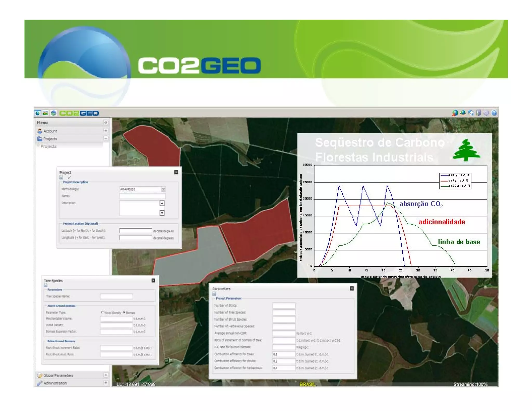Click the Number of Strata input field
The width and height of the screenshot is (532, 411).
(x=284, y=306)
